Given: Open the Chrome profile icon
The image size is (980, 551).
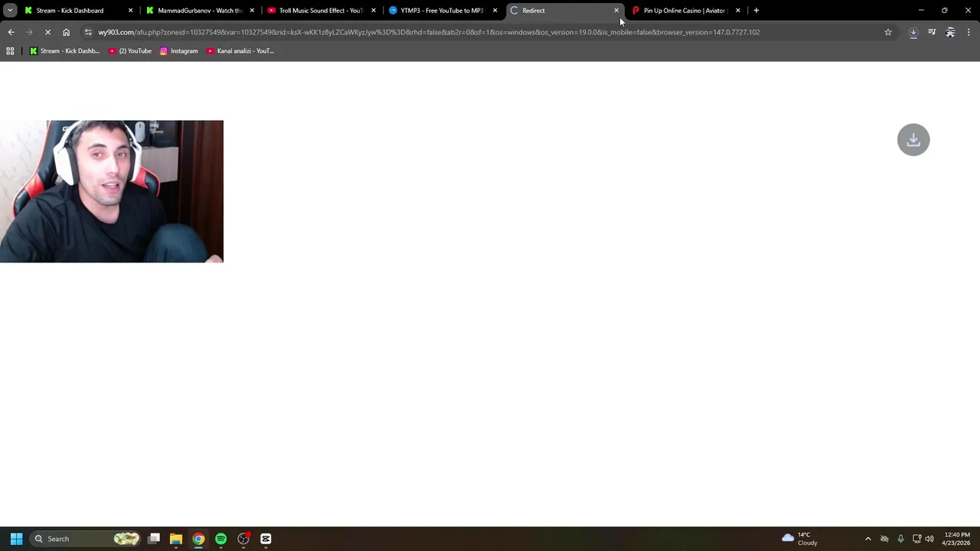Looking at the screenshot, I should click(950, 32).
